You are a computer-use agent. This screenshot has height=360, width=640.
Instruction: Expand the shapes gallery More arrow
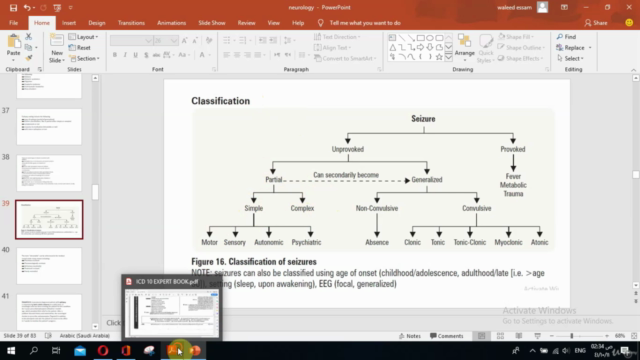pos(449,57)
